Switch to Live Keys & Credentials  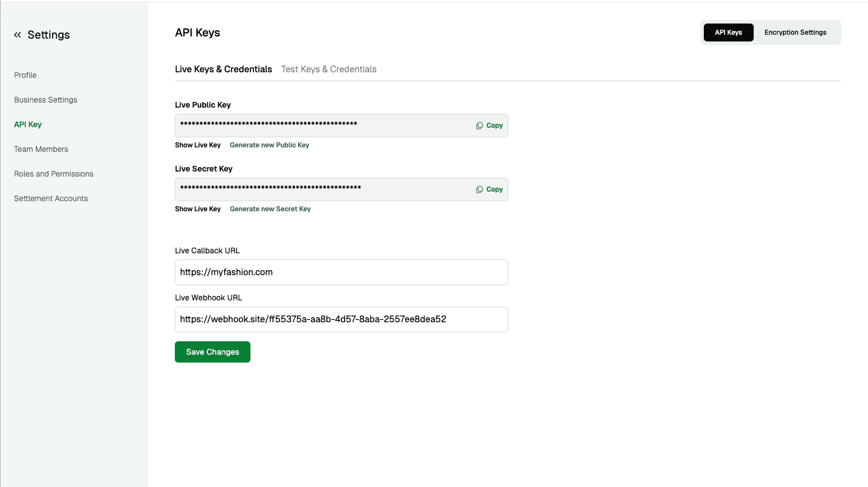click(x=224, y=69)
